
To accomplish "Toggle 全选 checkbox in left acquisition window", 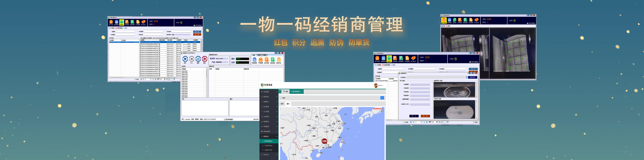I will pyautogui.click(x=135, y=79).
